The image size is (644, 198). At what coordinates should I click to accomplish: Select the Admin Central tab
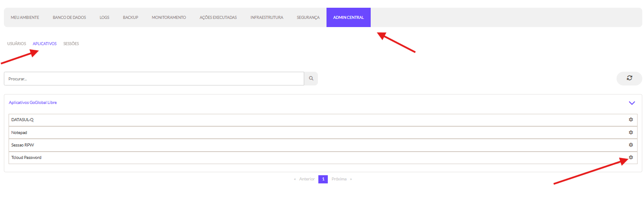click(x=348, y=18)
